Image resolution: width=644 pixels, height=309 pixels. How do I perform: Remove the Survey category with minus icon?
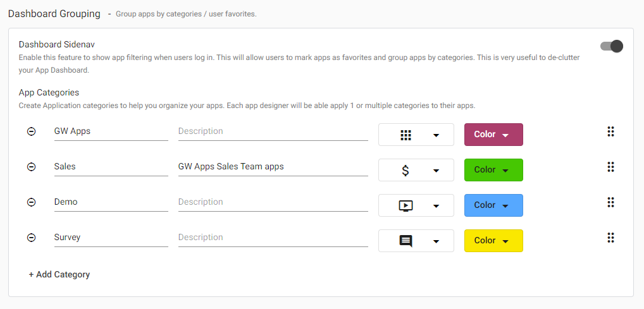click(31, 237)
